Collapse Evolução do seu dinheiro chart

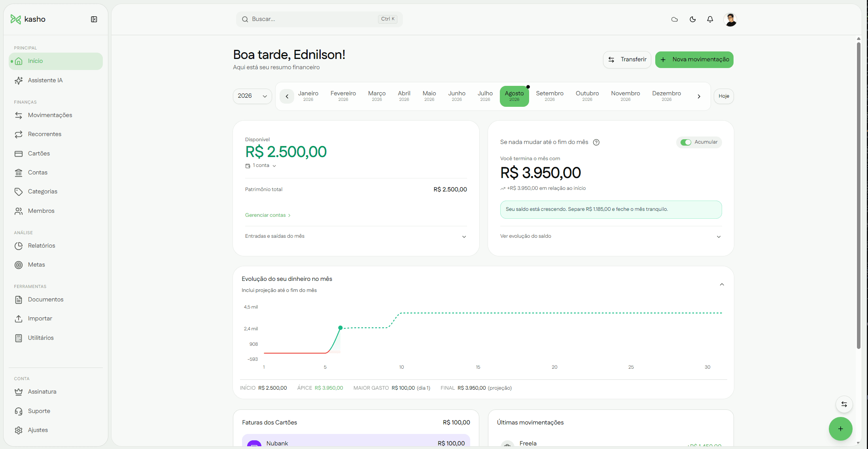click(722, 284)
